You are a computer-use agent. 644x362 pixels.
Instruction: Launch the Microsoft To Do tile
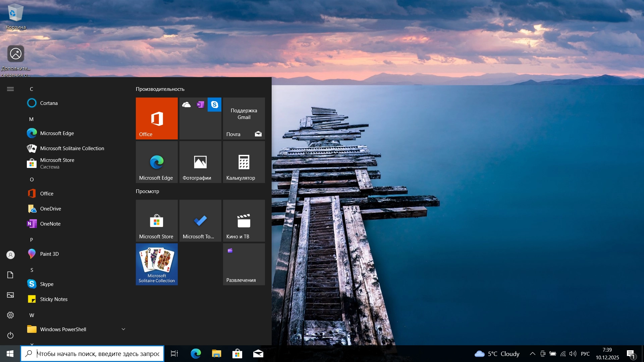pyautogui.click(x=200, y=221)
